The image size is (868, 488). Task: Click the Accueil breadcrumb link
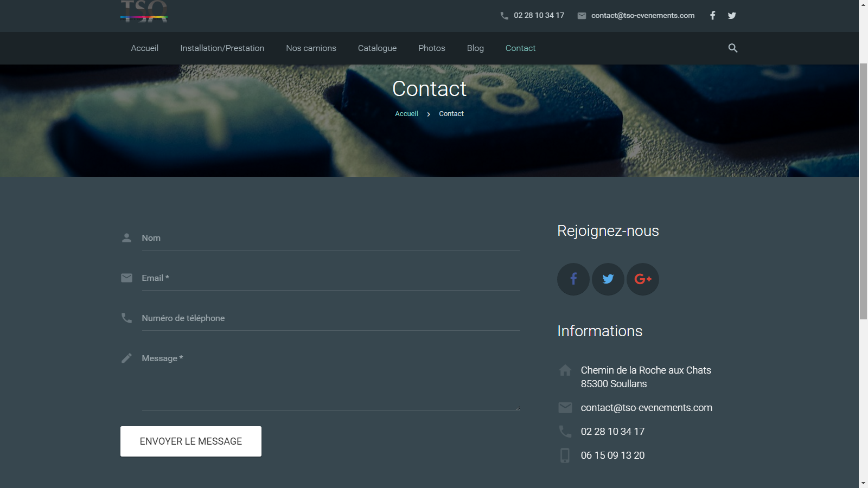click(x=406, y=114)
